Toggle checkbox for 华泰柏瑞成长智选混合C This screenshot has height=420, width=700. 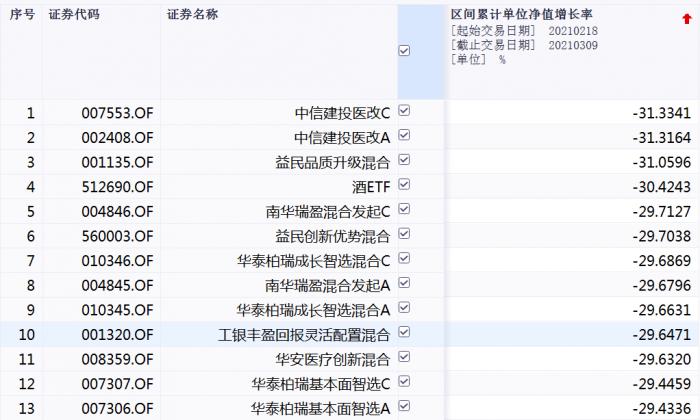[404, 258]
